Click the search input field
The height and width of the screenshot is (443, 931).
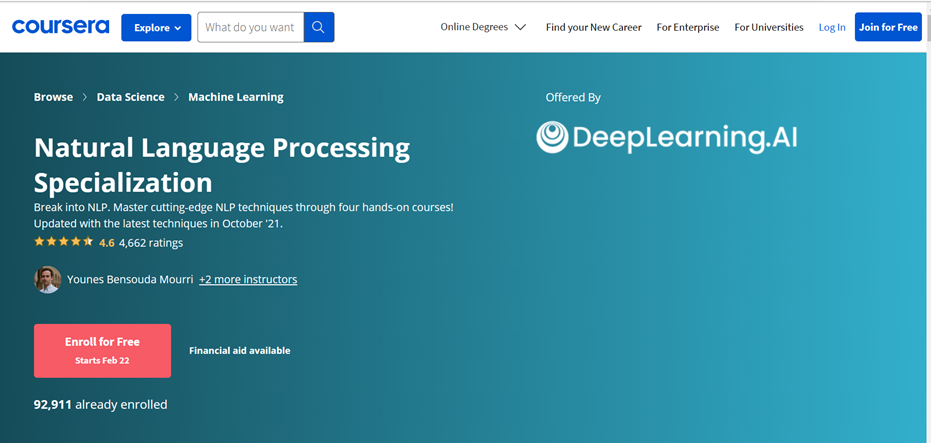[249, 27]
